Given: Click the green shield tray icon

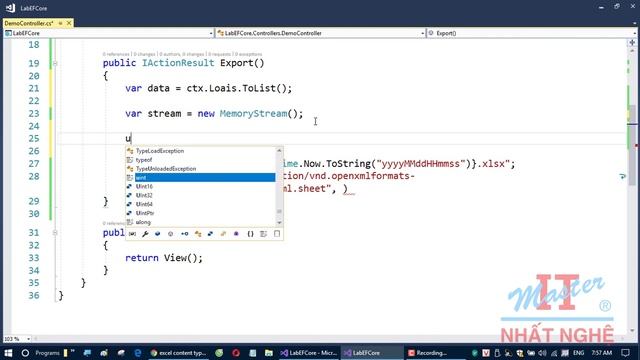Looking at the screenshot, I should point(474,353).
